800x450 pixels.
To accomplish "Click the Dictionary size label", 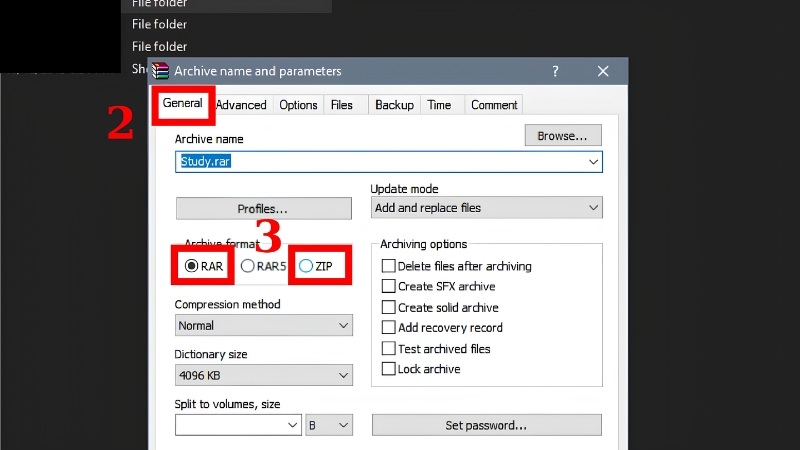I will tap(211, 354).
